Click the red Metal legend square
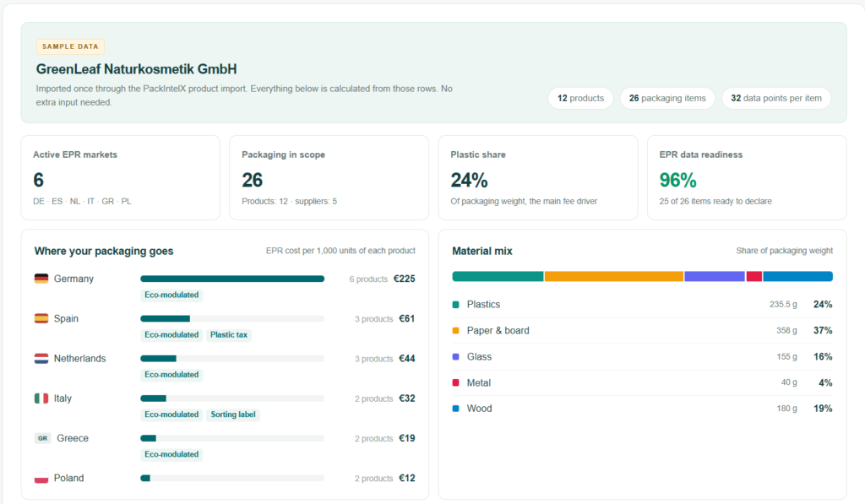 click(455, 382)
